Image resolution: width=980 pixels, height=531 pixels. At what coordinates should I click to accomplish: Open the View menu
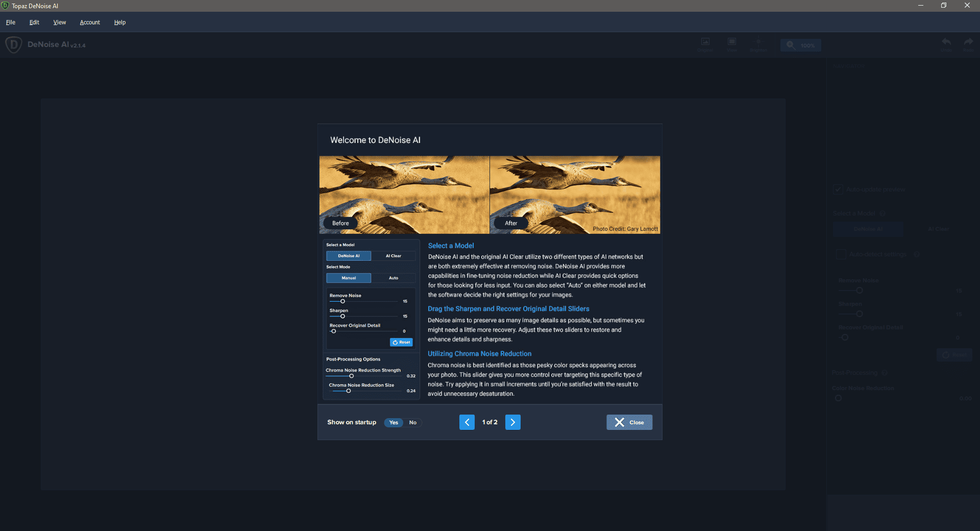pos(60,22)
